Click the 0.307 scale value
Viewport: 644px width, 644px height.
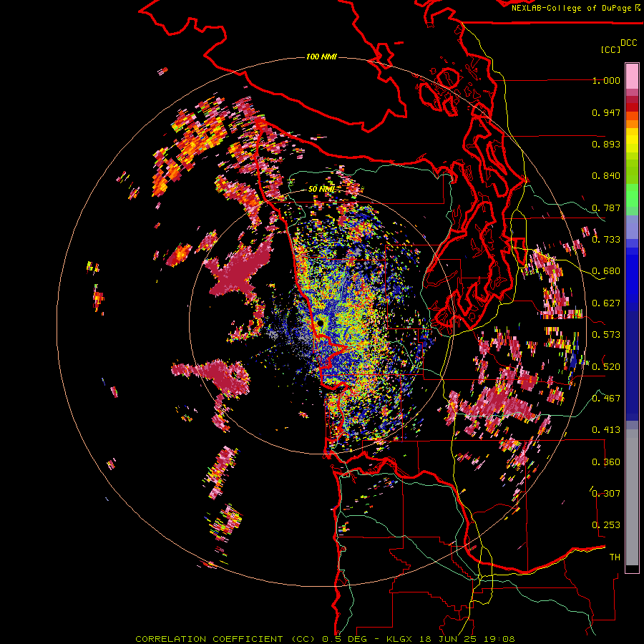pyautogui.click(x=606, y=494)
